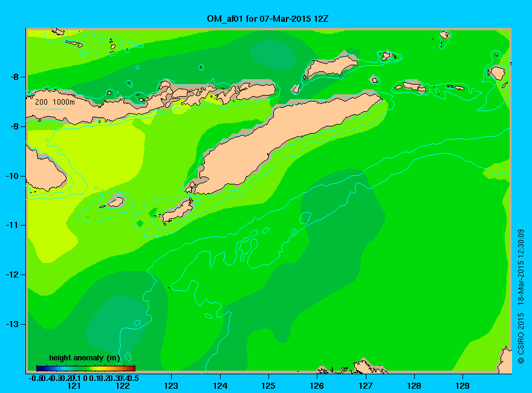Viewport: 532px width, 393px height.
Task: Click the plot title 'OM_af01 for 07-Mar-2015 12Z'
Action: [268, 19]
